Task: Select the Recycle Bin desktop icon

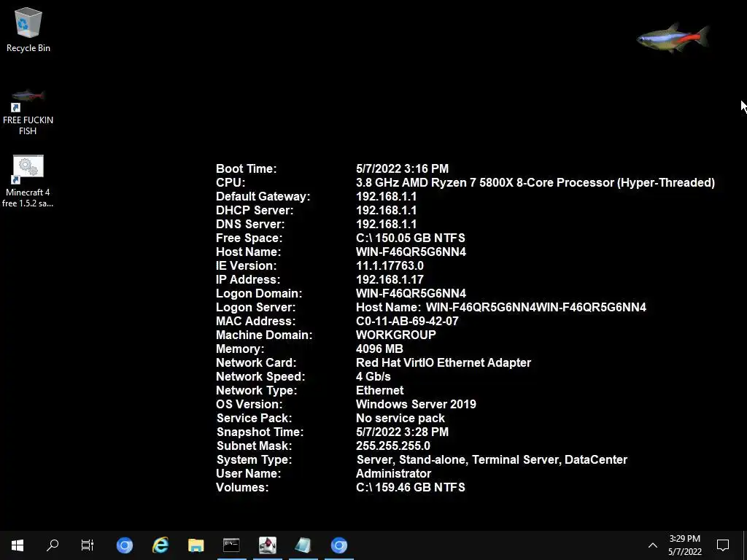Action: [28, 30]
